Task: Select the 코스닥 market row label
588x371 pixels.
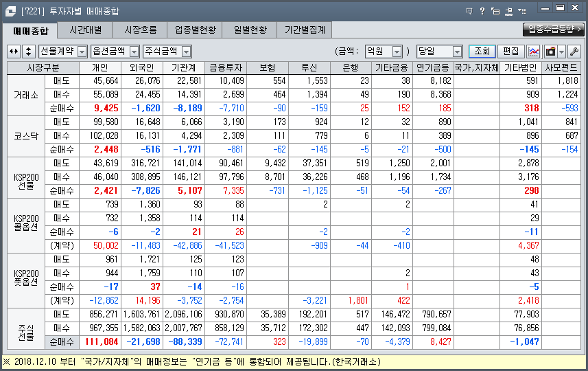Action: [26, 136]
